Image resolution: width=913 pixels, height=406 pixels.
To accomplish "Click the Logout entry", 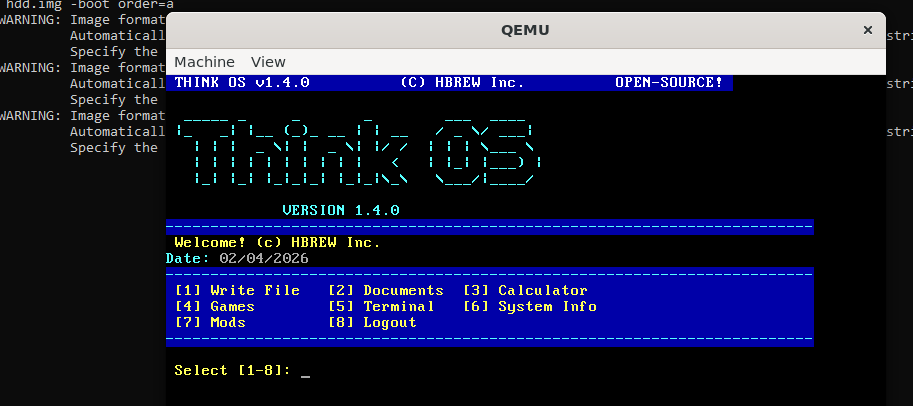I will pyautogui.click(x=373, y=323).
